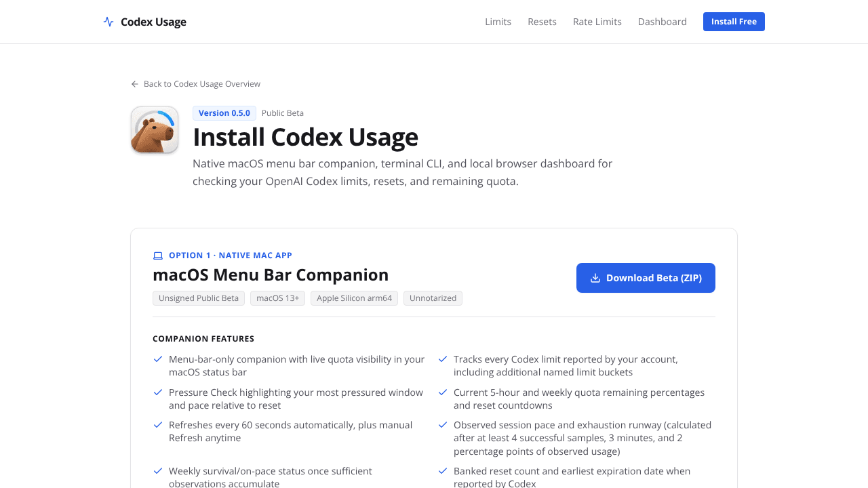Go to the Rate Limits nav item
Image resolution: width=868 pixels, height=488 pixels.
[x=597, y=22]
